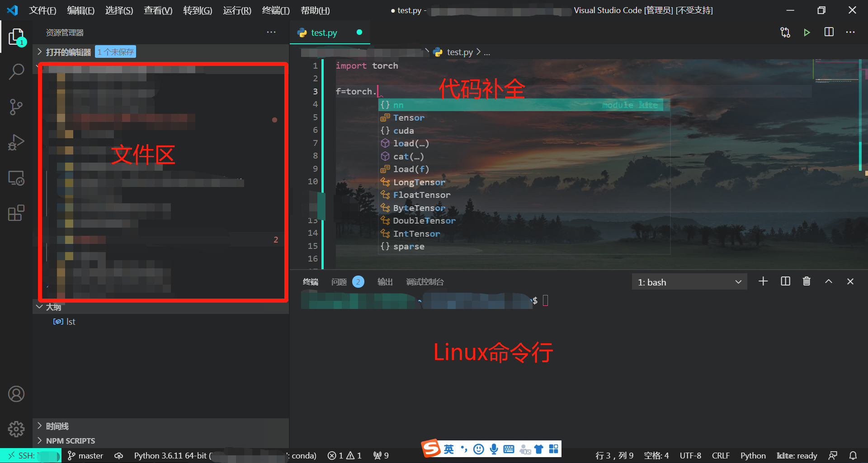Click the broadcast ports indicator showing 9

pos(381,456)
